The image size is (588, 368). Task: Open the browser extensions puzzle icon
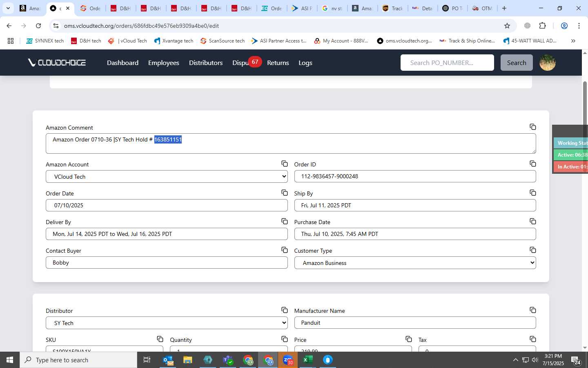coord(542,26)
